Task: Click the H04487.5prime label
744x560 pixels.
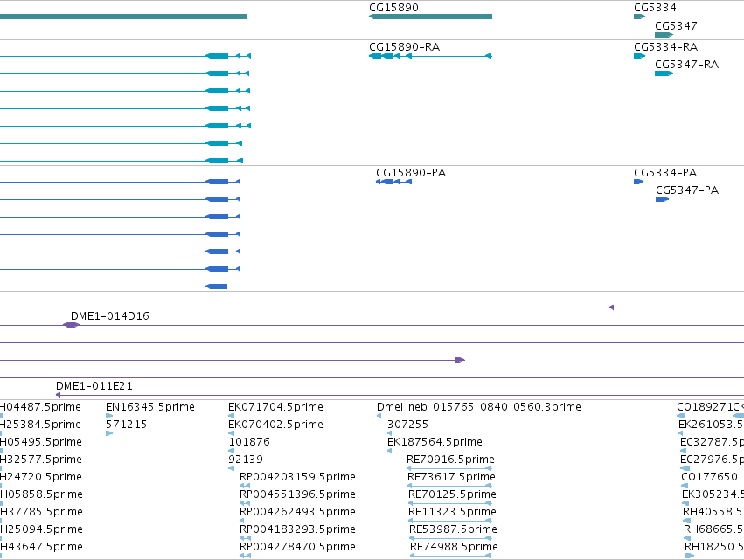Action: point(40,407)
